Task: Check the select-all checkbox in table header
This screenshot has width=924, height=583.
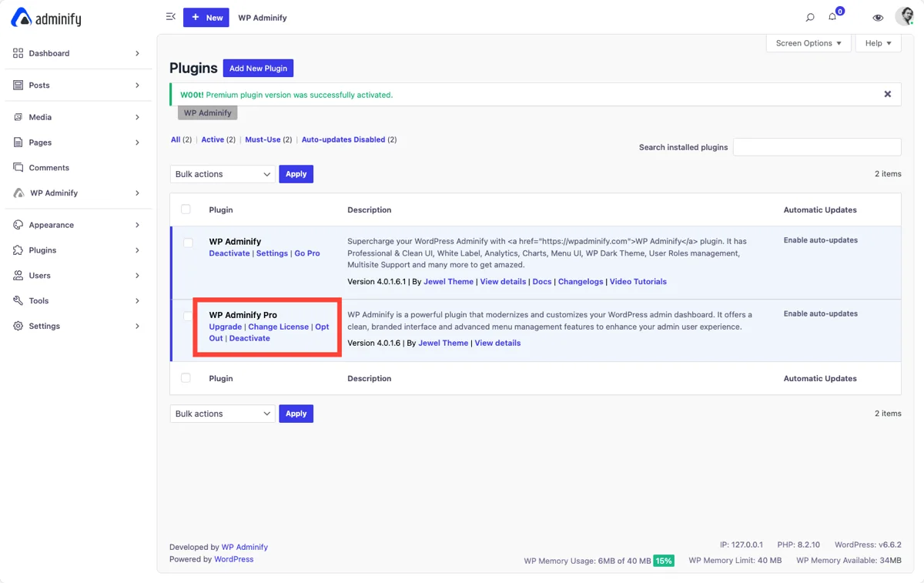Action: pyautogui.click(x=186, y=209)
